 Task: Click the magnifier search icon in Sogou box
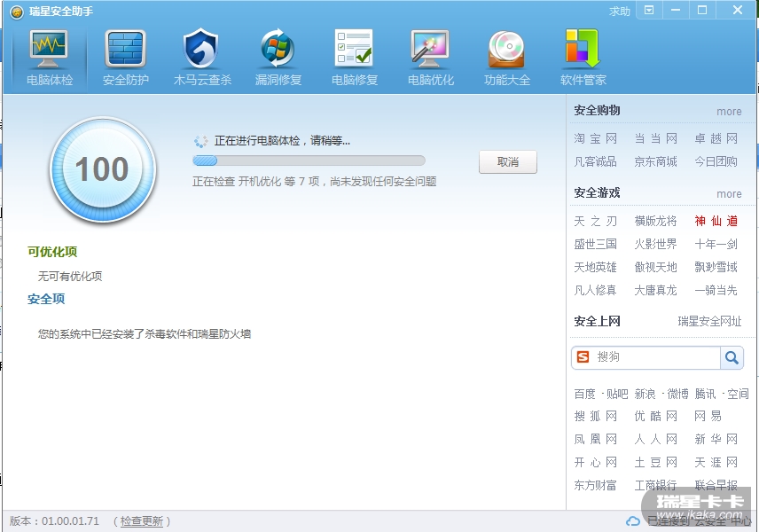(732, 357)
